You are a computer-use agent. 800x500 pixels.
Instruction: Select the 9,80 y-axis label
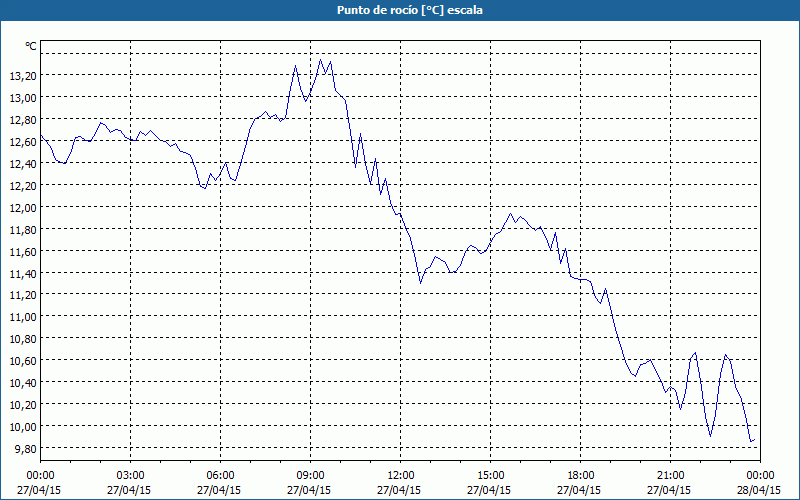click(25, 448)
